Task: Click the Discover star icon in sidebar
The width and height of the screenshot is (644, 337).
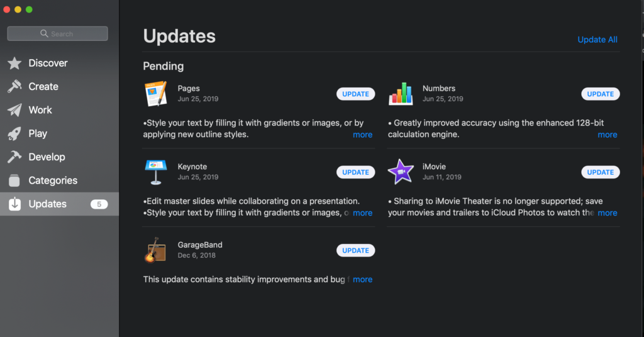Action: 14,64
